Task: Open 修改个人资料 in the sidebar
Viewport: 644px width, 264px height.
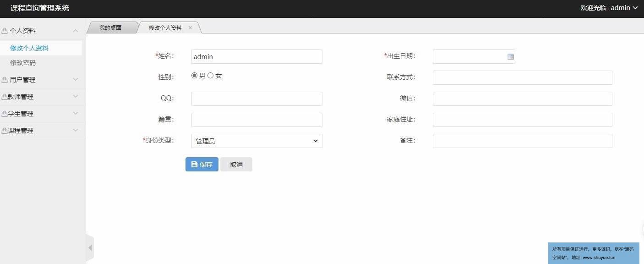Action: point(29,48)
